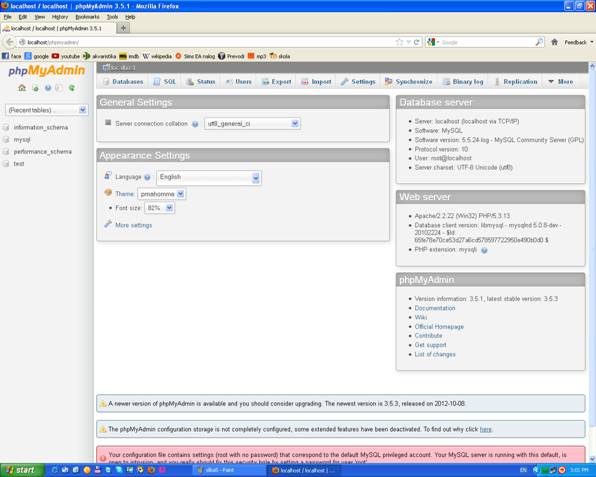Click the bookmark star in the address bar
The height and width of the screenshot is (477, 596).
(399, 42)
